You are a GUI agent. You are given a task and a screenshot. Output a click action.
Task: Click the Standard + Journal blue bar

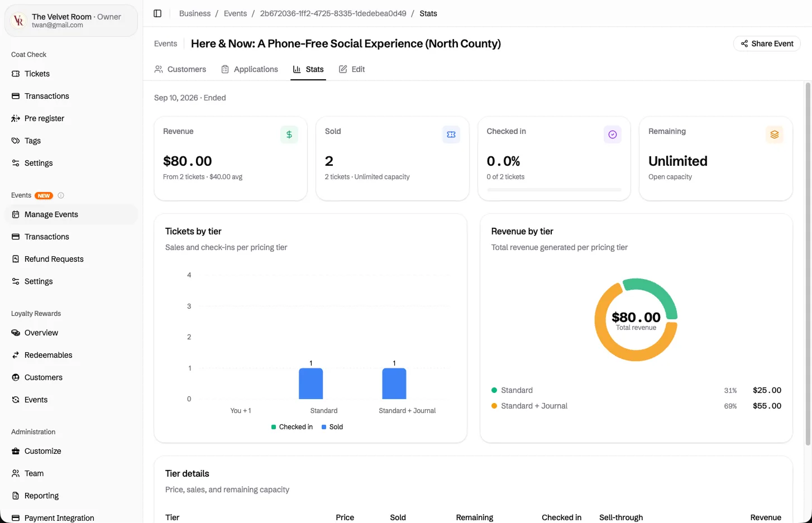coord(394,383)
